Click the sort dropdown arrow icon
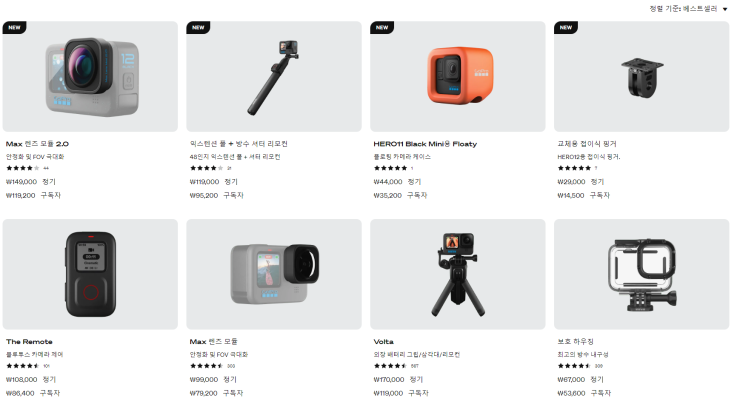The height and width of the screenshot is (407, 743). (x=725, y=9)
